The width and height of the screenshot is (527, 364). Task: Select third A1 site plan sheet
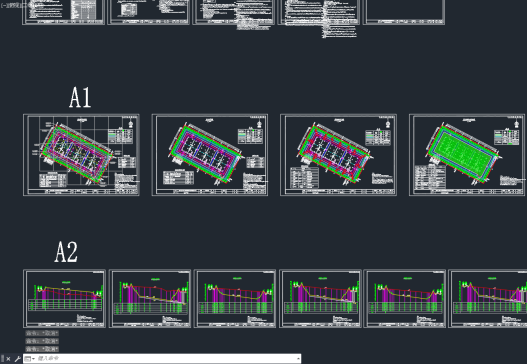(338, 155)
